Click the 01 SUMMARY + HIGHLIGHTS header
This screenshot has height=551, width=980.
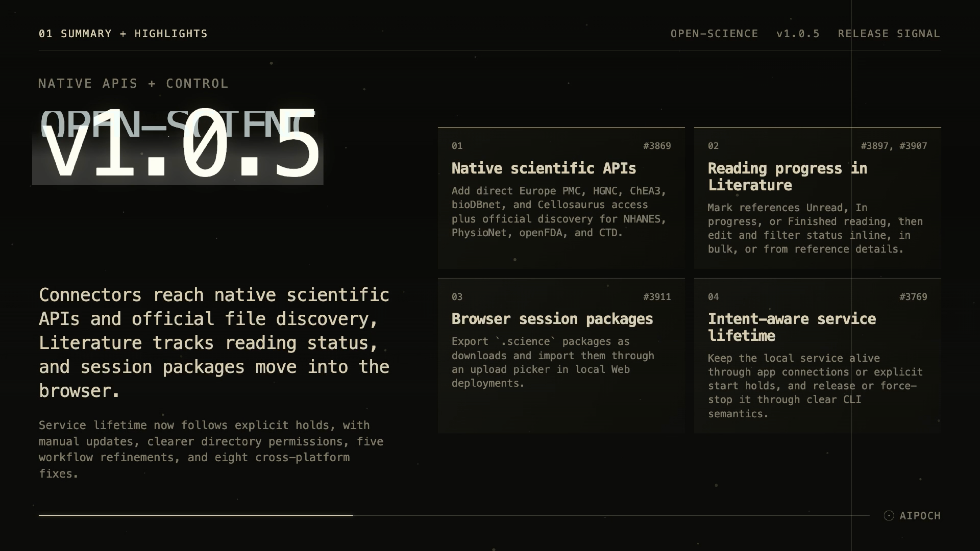click(x=123, y=33)
